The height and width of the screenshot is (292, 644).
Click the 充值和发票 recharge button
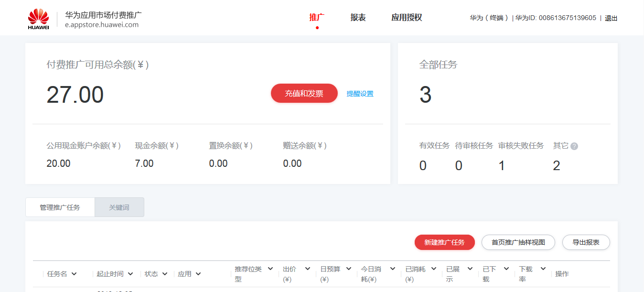pyautogui.click(x=304, y=93)
